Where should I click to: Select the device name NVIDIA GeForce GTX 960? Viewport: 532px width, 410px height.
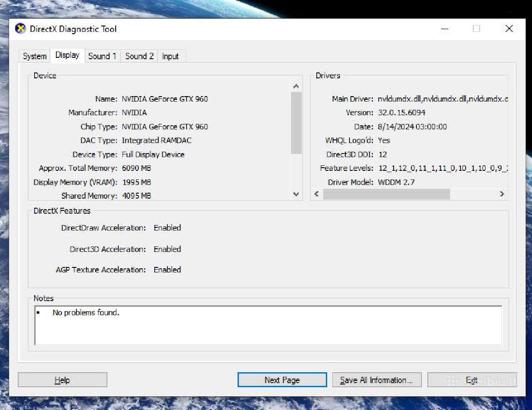[x=165, y=99]
